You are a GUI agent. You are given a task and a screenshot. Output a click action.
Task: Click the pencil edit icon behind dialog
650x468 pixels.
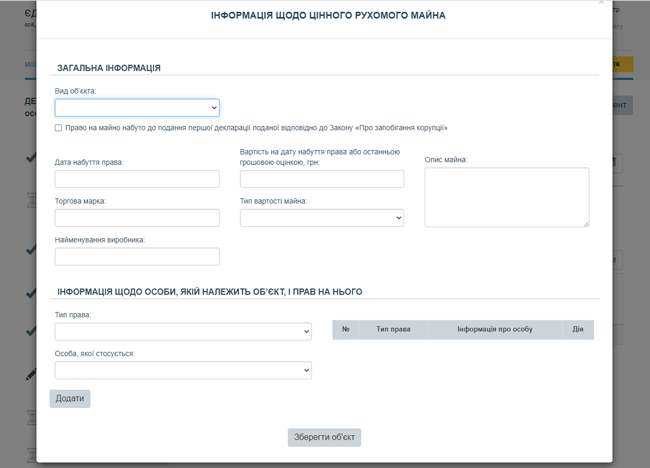[x=30, y=374]
